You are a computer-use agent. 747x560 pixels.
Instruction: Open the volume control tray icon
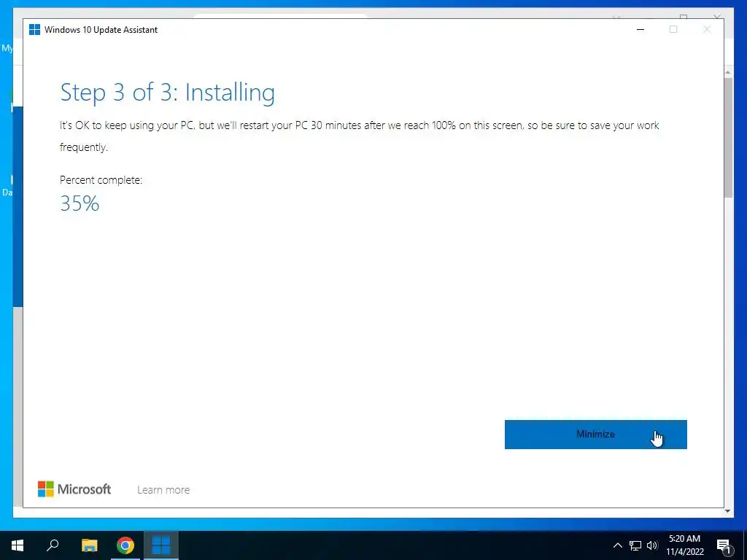click(652, 545)
